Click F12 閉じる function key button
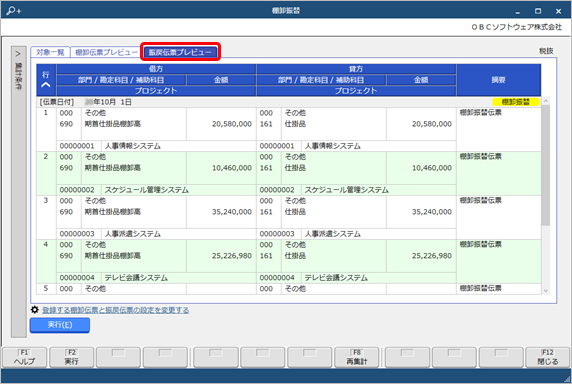This screenshot has width=572, height=384. 548,357
